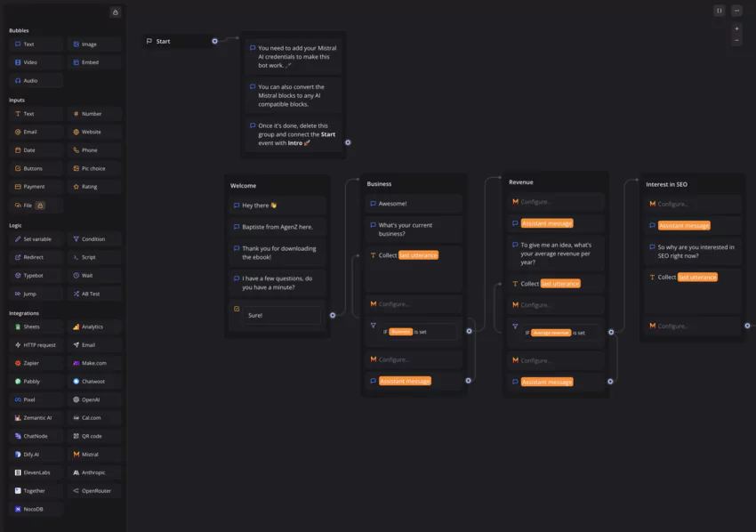Select the Mistral integration block
Viewport: 756px width, 532px height.
click(94, 454)
